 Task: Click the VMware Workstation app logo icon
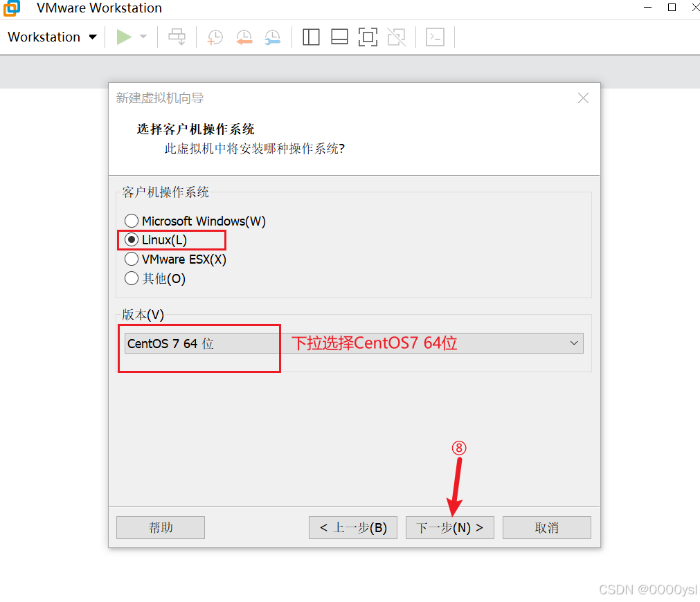click(11, 8)
